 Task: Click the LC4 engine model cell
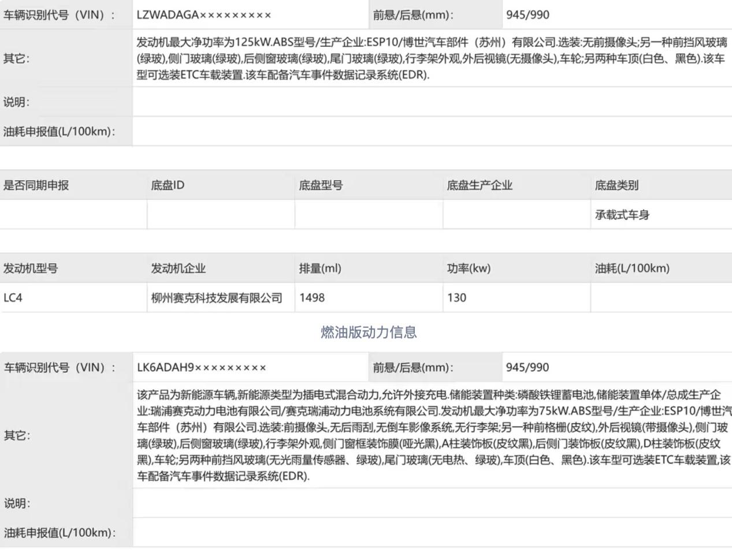(x=13, y=298)
